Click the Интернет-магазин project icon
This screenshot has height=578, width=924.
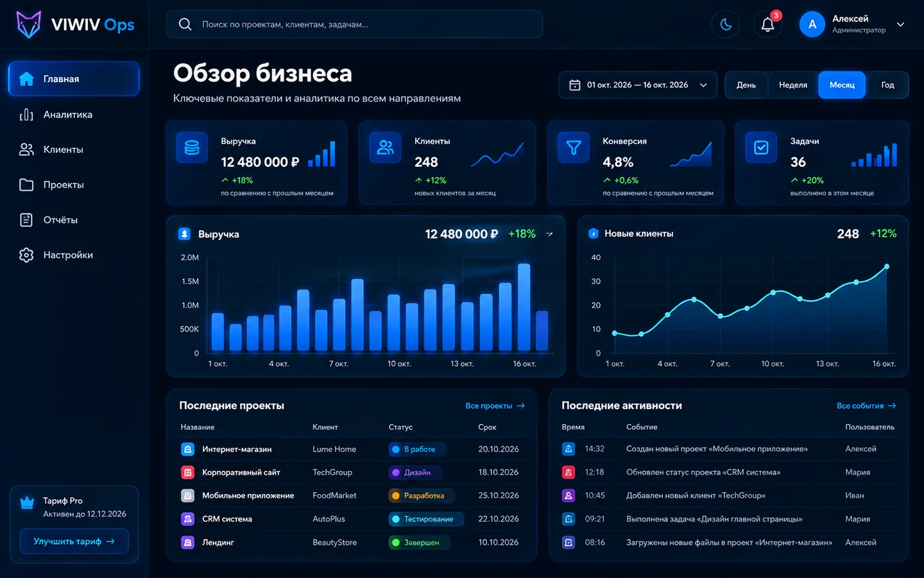point(187,449)
